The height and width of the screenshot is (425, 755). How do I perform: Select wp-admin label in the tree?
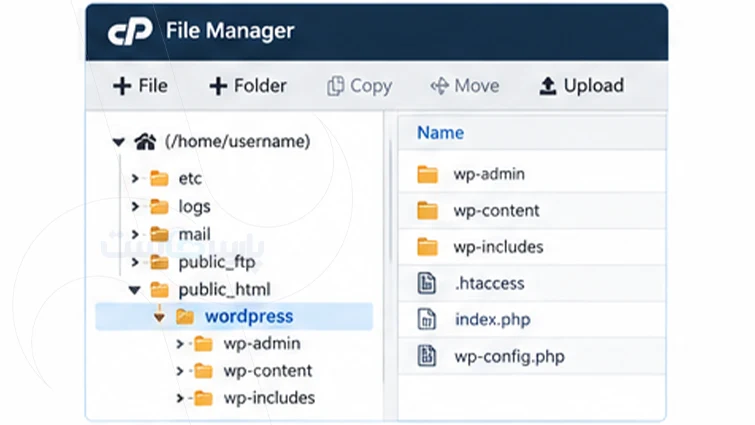coord(262,344)
